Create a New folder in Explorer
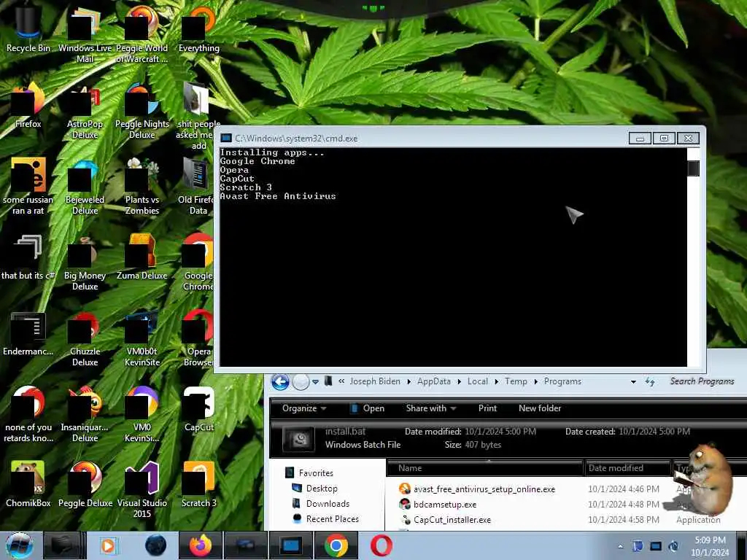747x560 pixels. click(540, 408)
